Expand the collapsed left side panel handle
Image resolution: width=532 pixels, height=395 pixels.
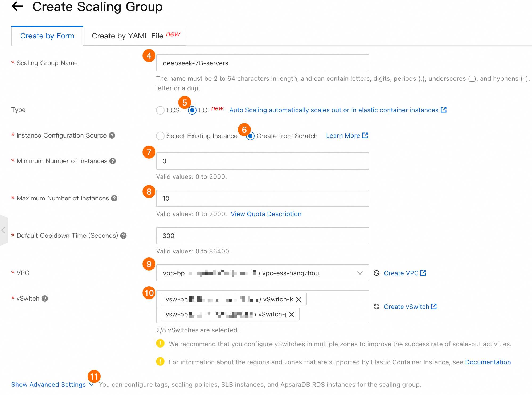3,230
